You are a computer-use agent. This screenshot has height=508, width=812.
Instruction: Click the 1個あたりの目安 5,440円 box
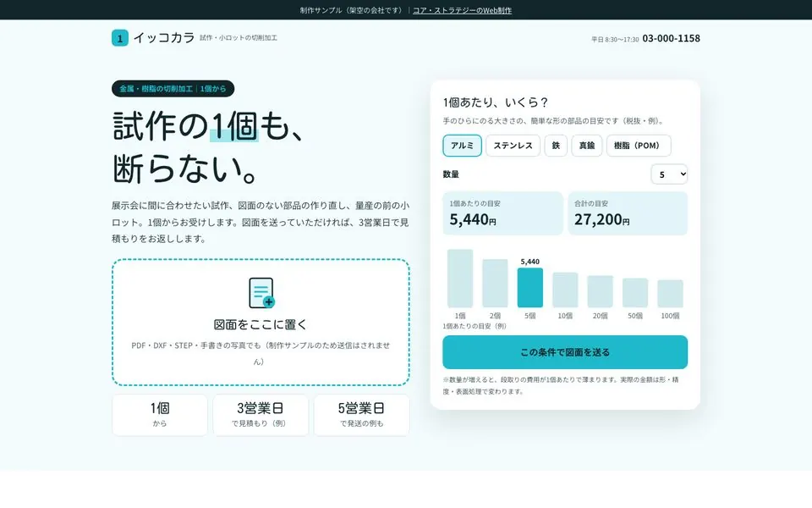(x=502, y=213)
